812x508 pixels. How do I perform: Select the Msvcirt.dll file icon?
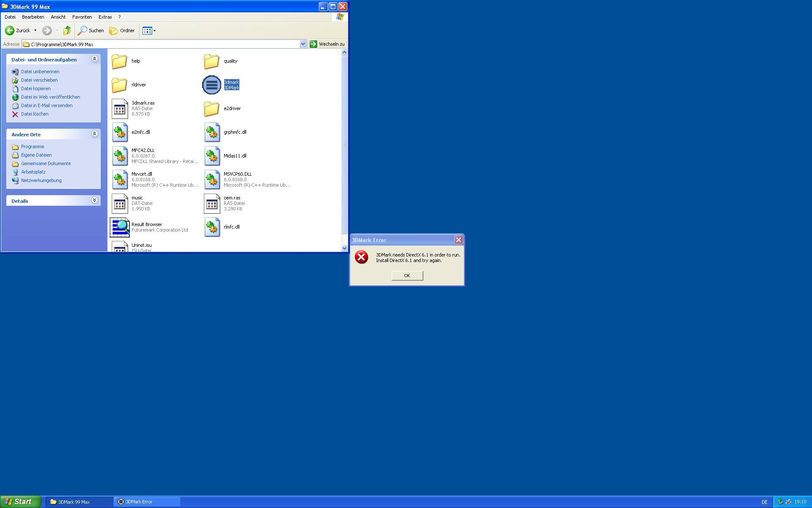tap(120, 180)
